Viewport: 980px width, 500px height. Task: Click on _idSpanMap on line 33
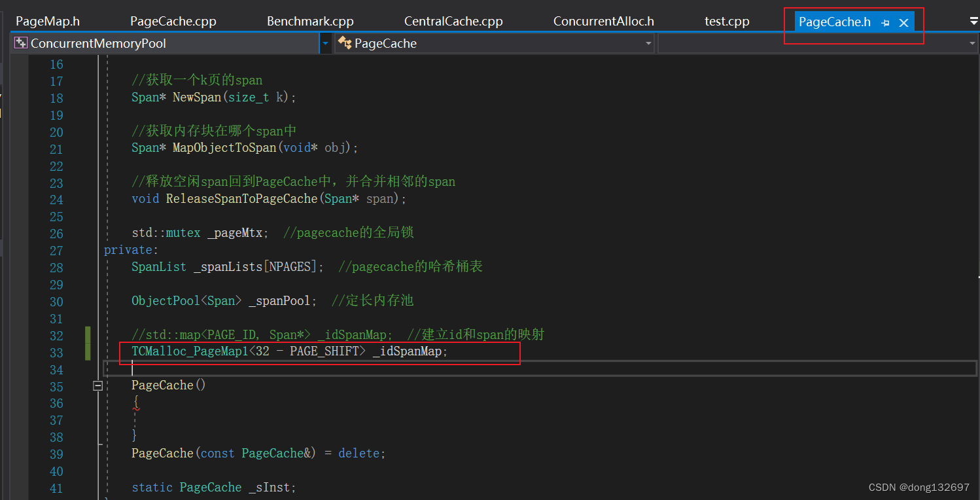[x=407, y=351]
